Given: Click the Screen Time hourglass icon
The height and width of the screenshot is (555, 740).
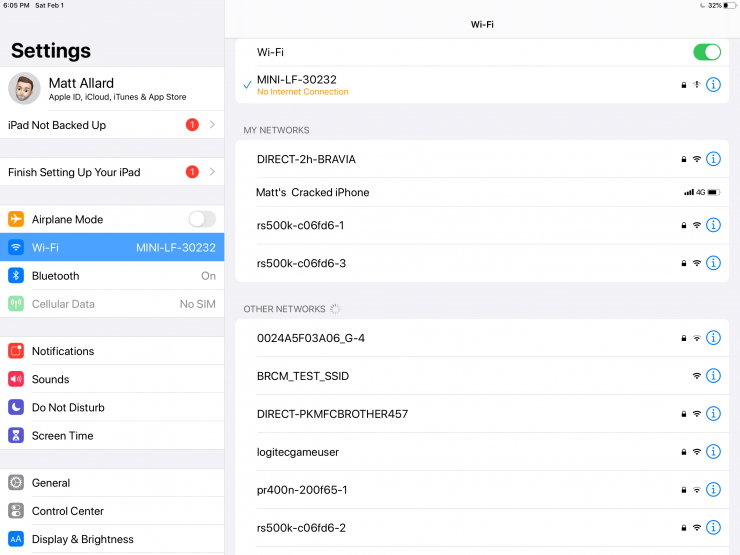Looking at the screenshot, I should pyautogui.click(x=16, y=436).
